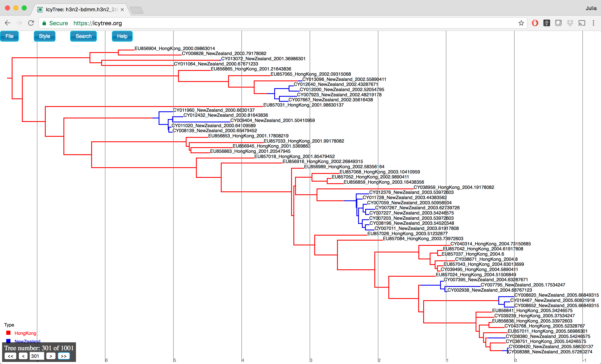Jump to last tree (>>)
This screenshot has height=364, width=601.
[x=64, y=356]
